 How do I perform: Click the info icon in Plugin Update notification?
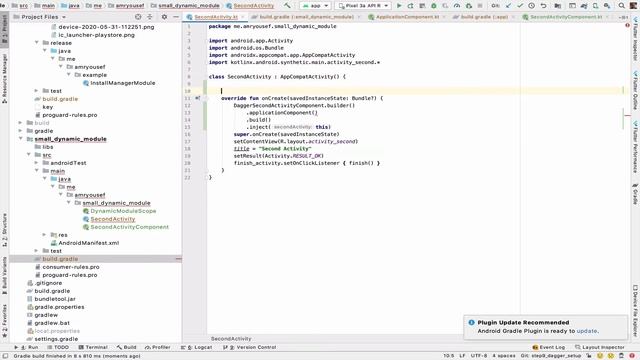point(471,322)
